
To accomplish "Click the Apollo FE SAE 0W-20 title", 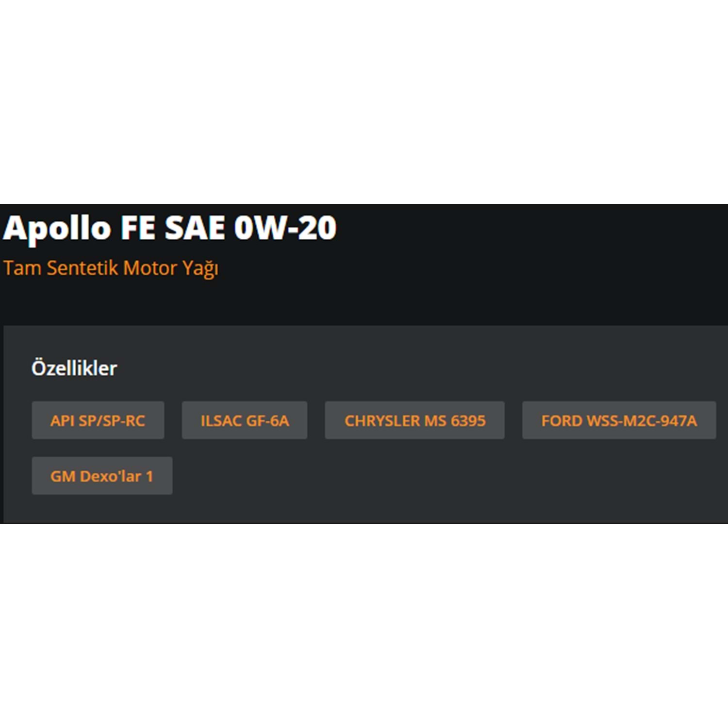I will pos(170,228).
